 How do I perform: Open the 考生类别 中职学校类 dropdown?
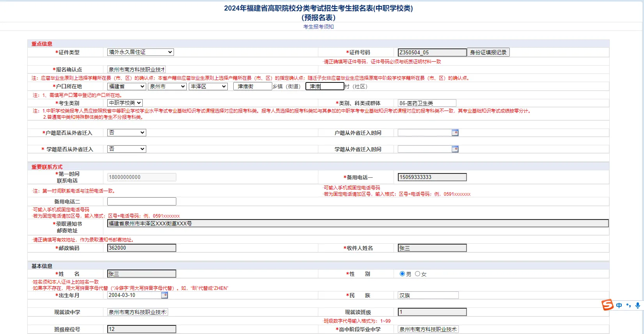coord(125,103)
